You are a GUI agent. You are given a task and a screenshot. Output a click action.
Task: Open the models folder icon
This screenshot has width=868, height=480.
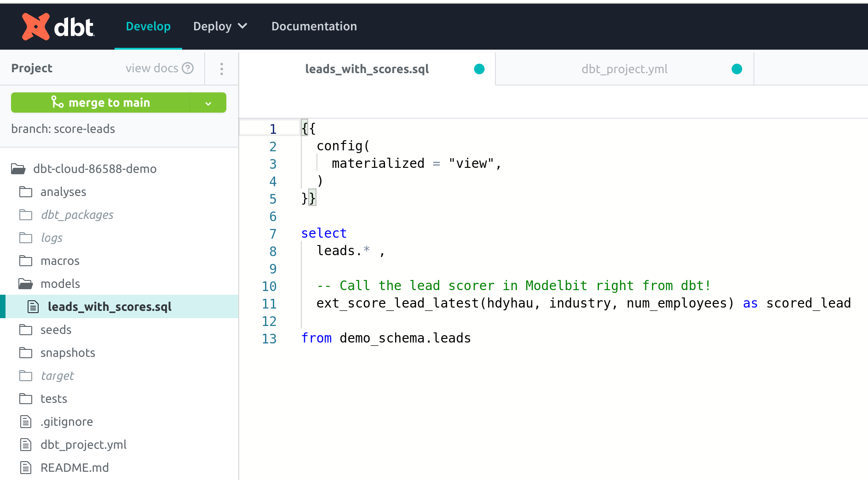[25, 284]
